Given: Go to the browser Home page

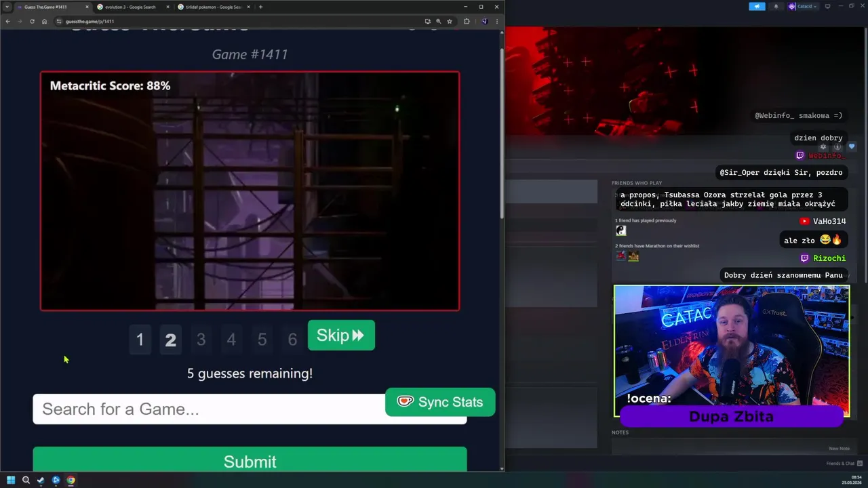Looking at the screenshot, I should [44, 21].
